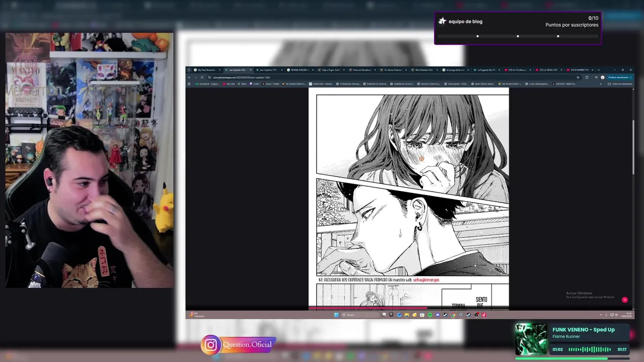Reload the manga page
Image resolution: width=644 pixels, height=362 pixels.
pyautogui.click(x=202, y=77)
